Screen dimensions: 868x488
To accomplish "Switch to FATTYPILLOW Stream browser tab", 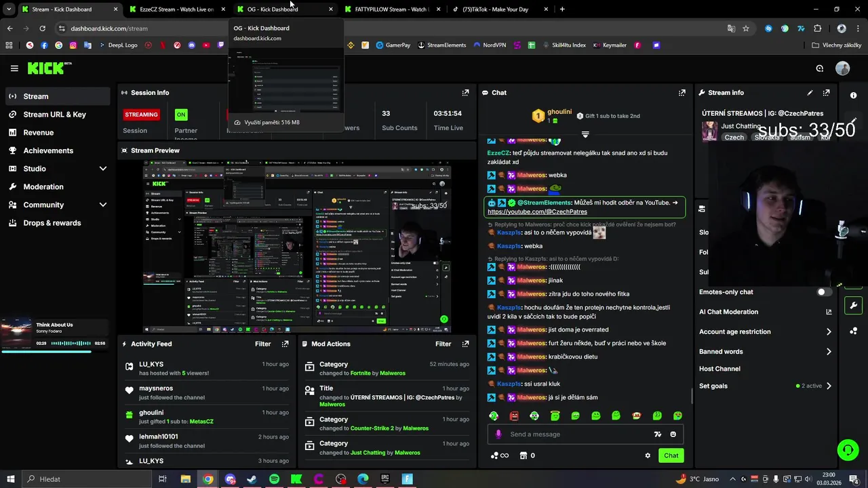I will [391, 9].
